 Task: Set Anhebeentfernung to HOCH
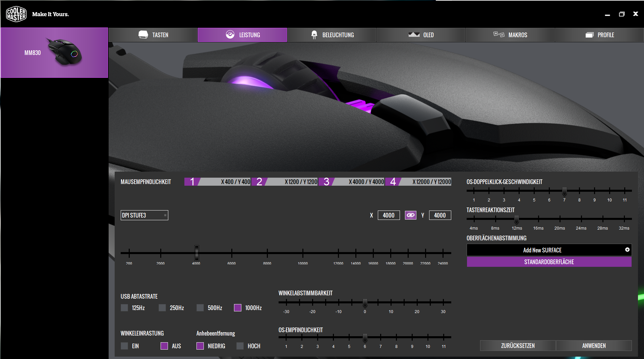point(240,346)
